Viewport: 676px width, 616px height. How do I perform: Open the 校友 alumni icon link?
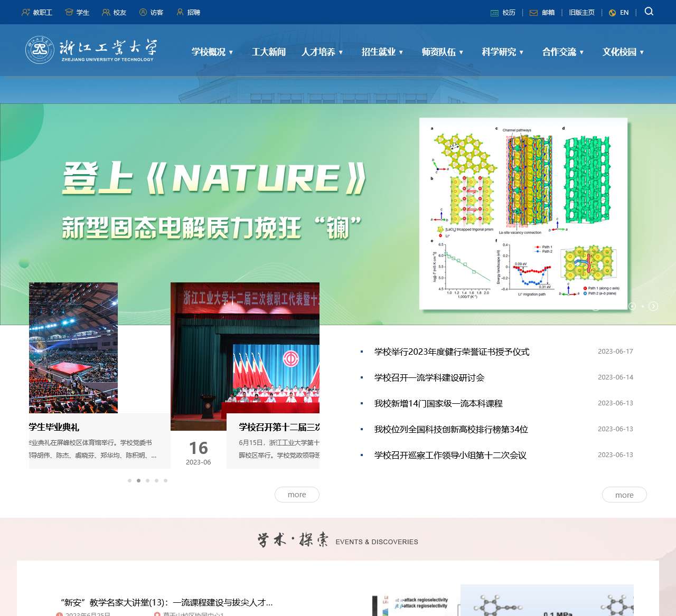(114, 12)
